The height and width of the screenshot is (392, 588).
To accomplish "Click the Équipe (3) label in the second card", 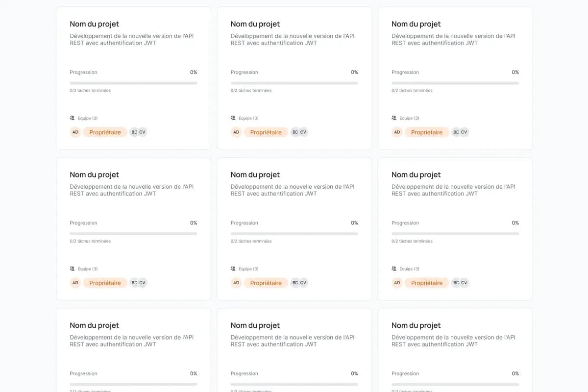I will click(x=247, y=118).
